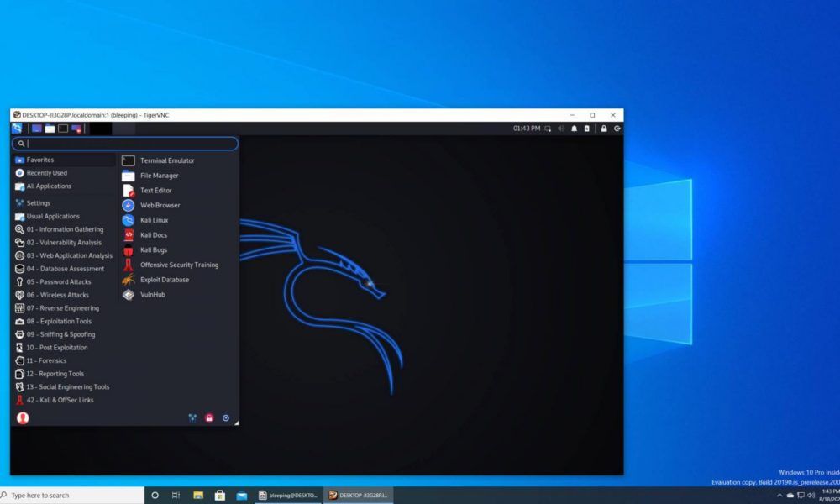The image size is (840, 504).
Task: Select the Recently Used category
Action: pos(65,173)
